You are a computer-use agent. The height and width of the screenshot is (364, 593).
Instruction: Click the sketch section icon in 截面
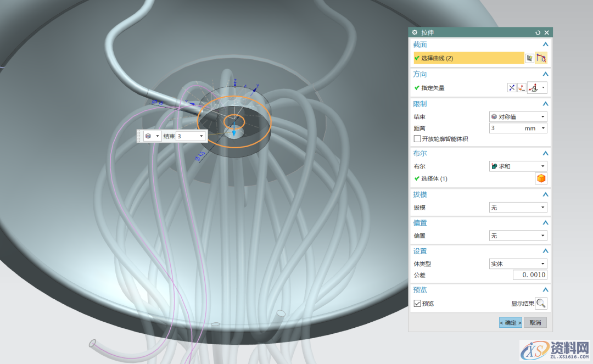[529, 58]
